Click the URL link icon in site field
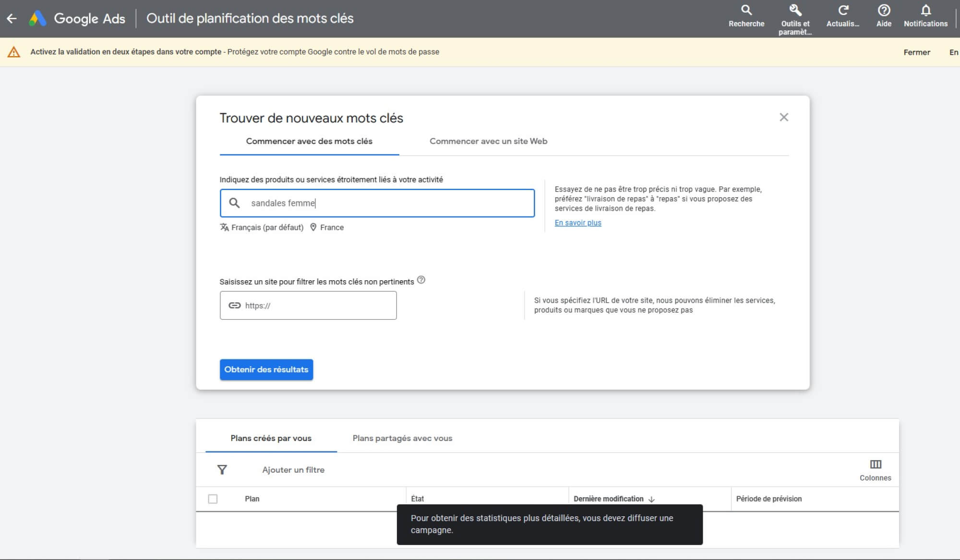Image resolution: width=960 pixels, height=560 pixels. (x=234, y=305)
